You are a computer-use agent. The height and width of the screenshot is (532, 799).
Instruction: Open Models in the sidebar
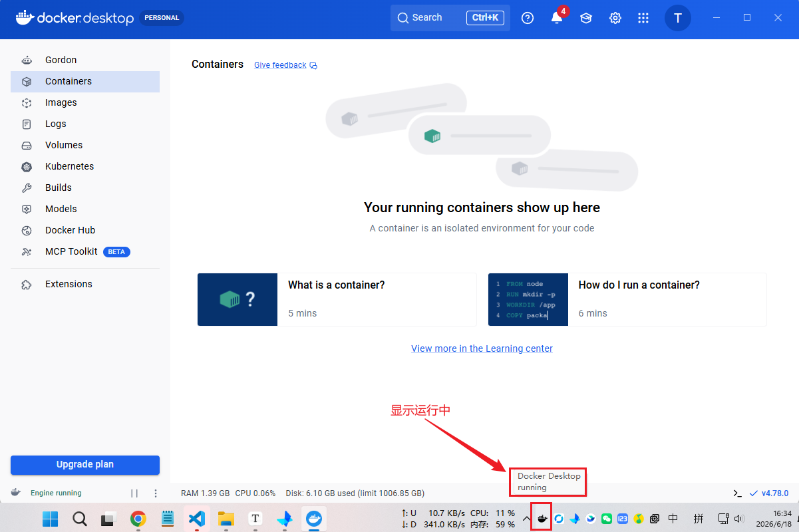coord(85,209)
